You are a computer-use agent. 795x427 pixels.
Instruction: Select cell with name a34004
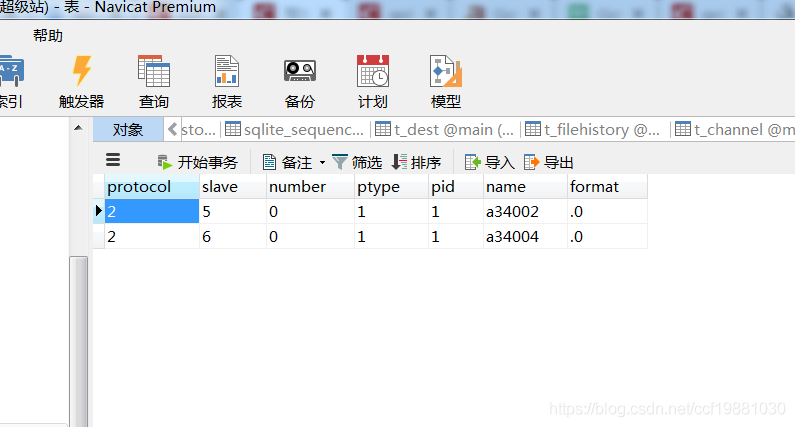tap(525, 236)
